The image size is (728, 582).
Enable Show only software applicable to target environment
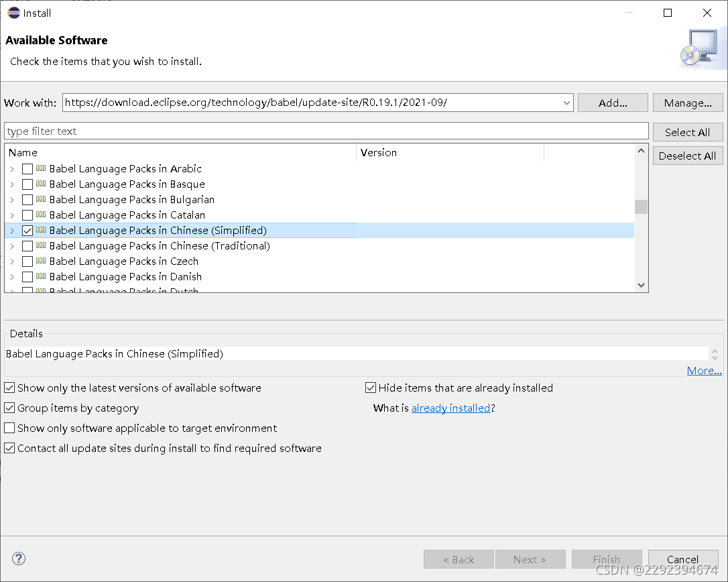pyautogui.click(x=9, y=428)
